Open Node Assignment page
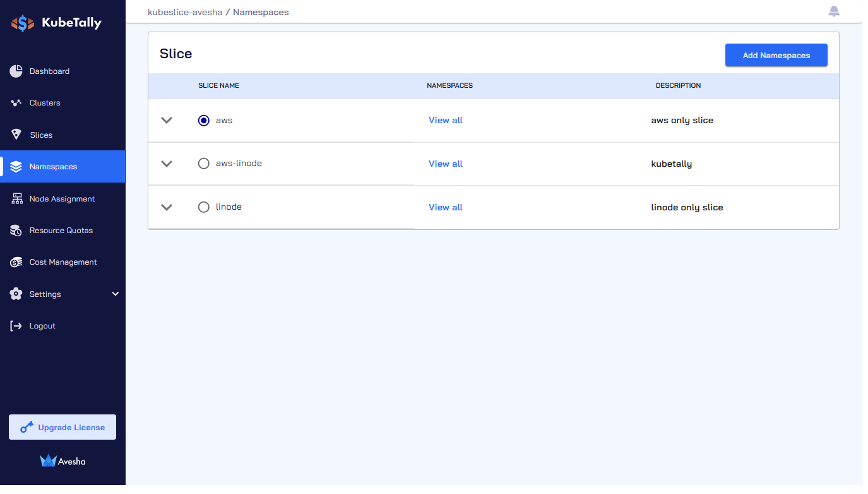The height and width of the screenshot is (494, 868). (x=62, y=199)
